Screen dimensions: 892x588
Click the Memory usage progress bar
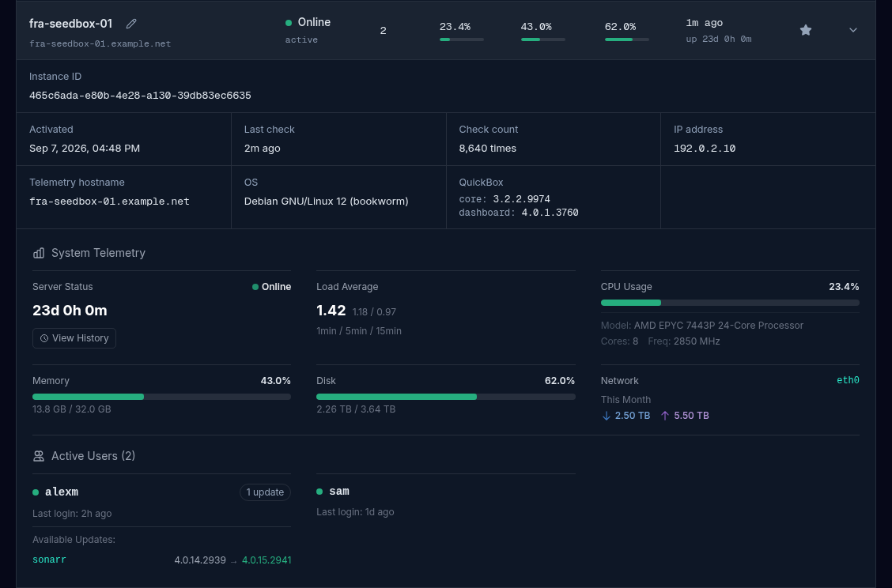point(161,397)
